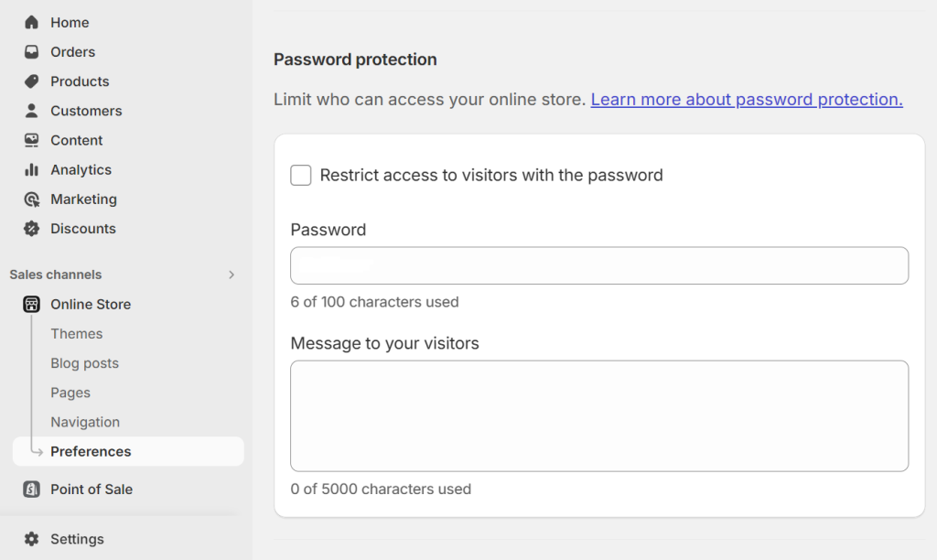937x560 pixels.
Task: Open the Blog posts section
Action: point(84,362)
